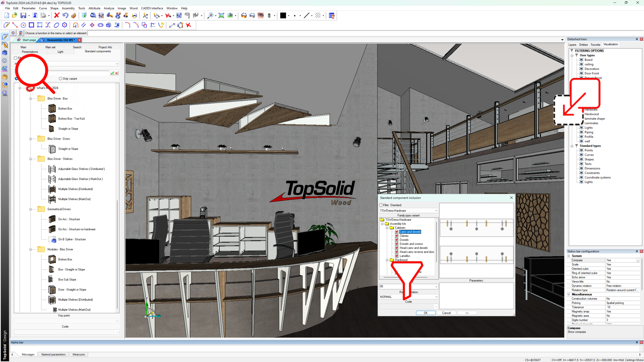Select Cams and dowels in dialog tree
Screen dimensions: 644x362
point(410,232)
